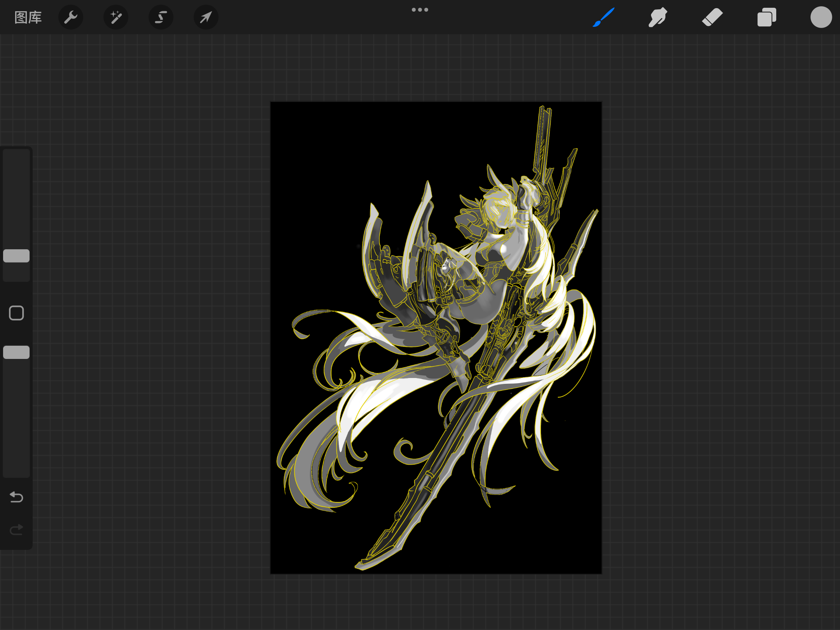Open the Layers panel
840x630 pixels.
(x=767, y=17)
